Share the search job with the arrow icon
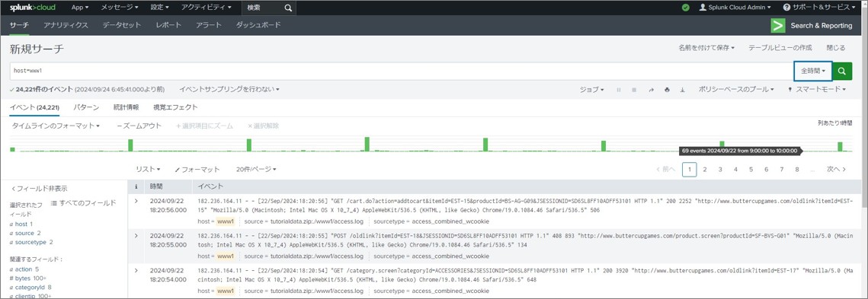 click(651, 90)
